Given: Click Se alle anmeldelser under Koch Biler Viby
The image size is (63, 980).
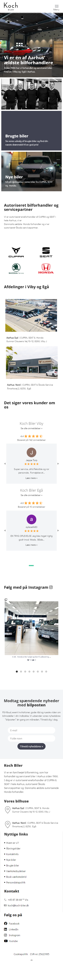Looking at the screenshot, I should (31, 428).
